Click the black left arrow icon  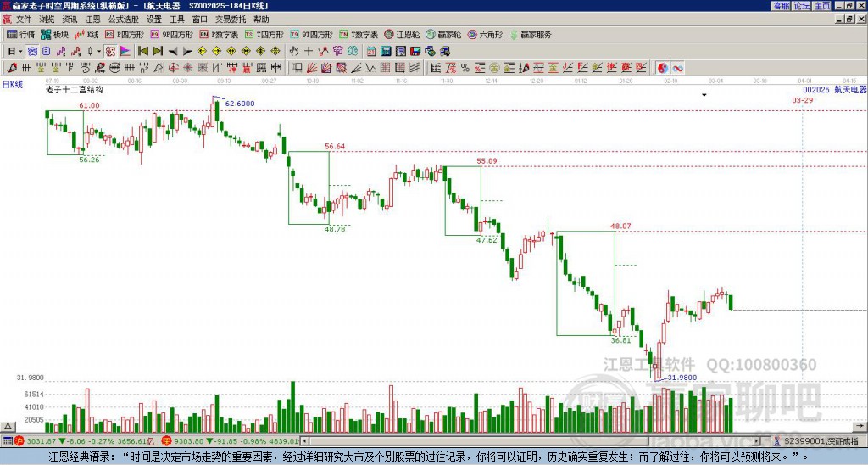click(173, 51)
